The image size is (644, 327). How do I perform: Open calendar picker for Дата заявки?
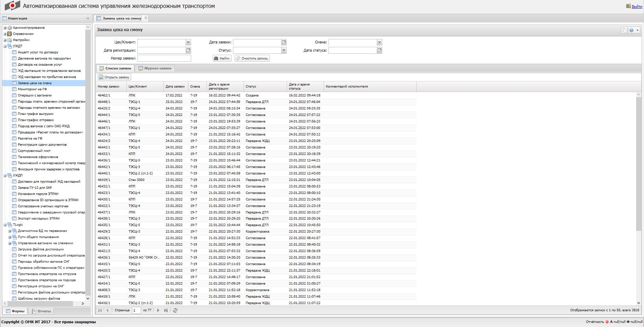pyautogui.click(x=284, y=42)
